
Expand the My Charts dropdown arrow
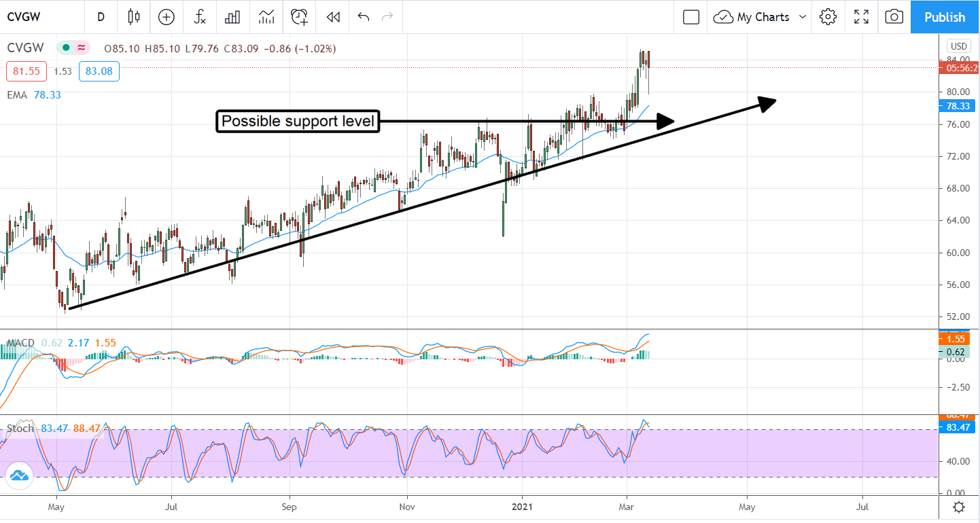click(x=803, y=17)
